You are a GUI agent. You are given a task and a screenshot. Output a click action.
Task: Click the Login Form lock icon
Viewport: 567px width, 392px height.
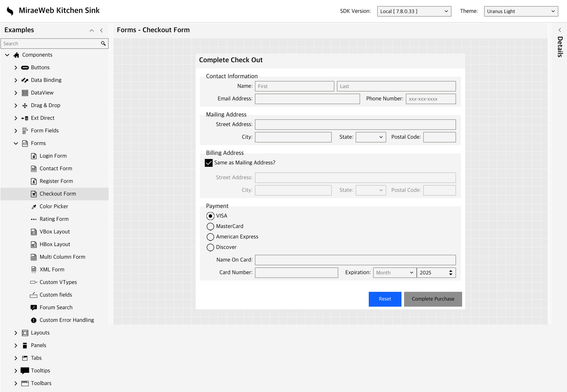pos(34,156)
